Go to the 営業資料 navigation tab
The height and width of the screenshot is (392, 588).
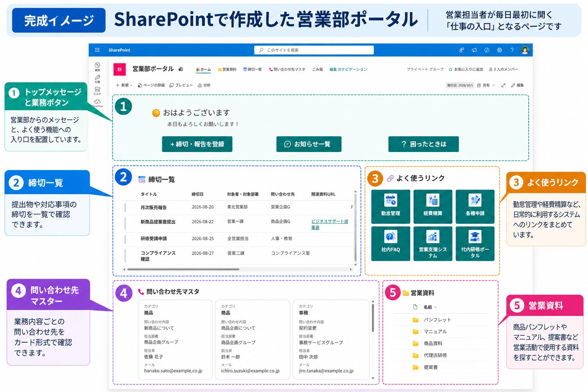point(227,69)
